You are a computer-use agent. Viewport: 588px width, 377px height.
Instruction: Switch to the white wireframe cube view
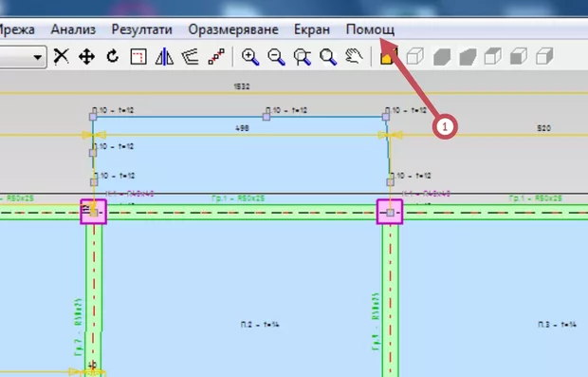415,57
